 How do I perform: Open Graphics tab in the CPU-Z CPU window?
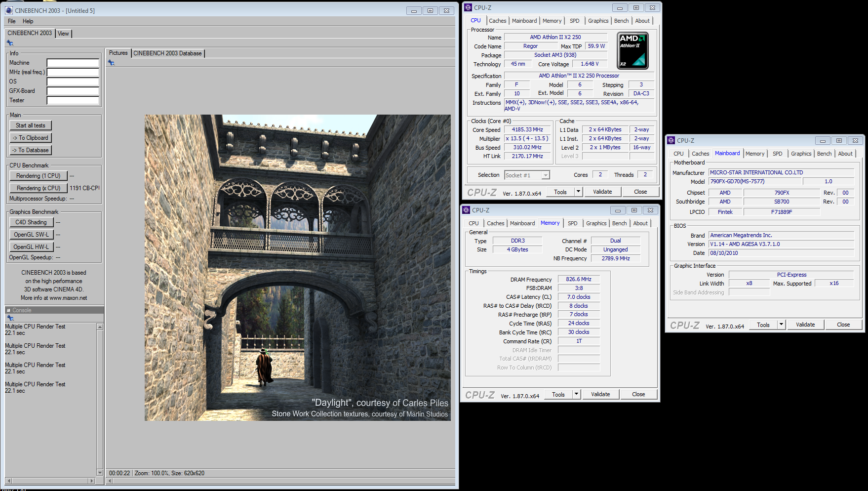[x=598, y=21]
